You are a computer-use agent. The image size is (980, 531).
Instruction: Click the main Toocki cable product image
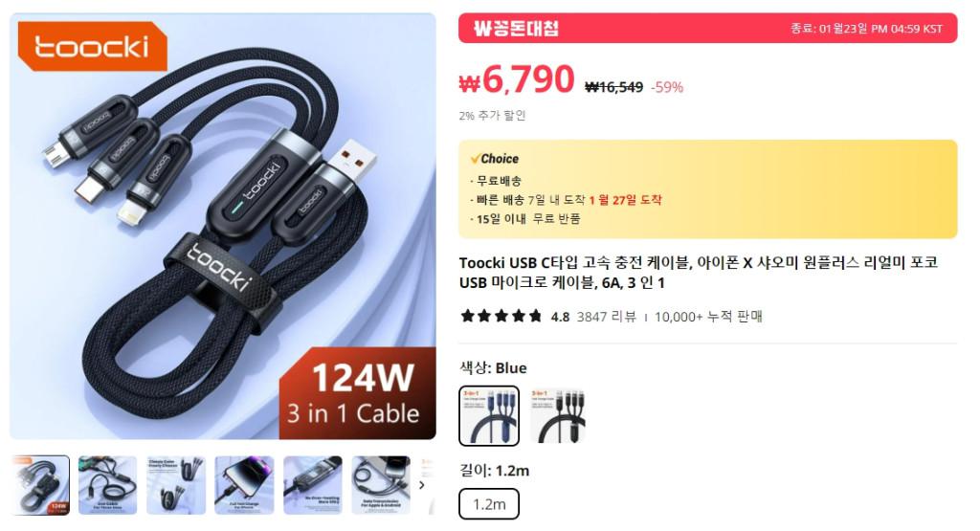point(222,226)
